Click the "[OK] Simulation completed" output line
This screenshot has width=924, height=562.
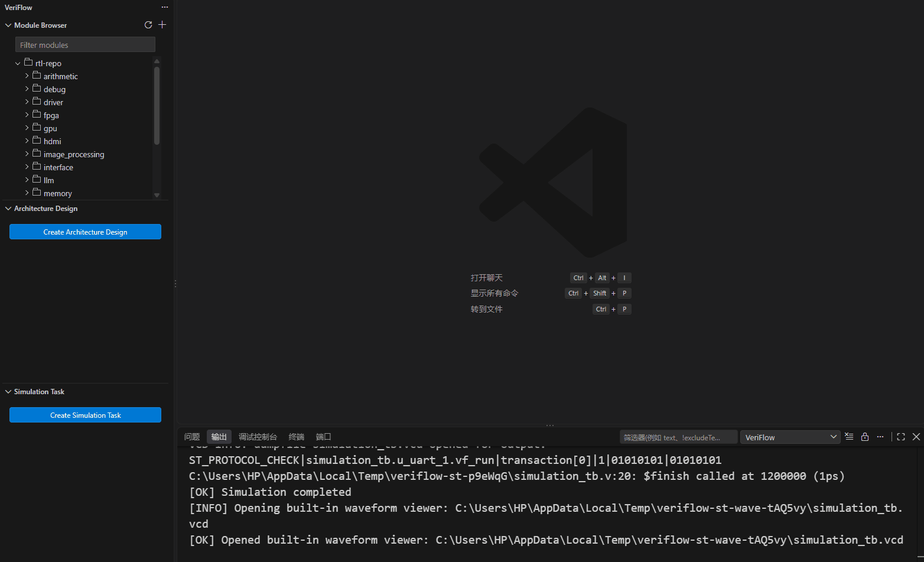coord(270,492)
